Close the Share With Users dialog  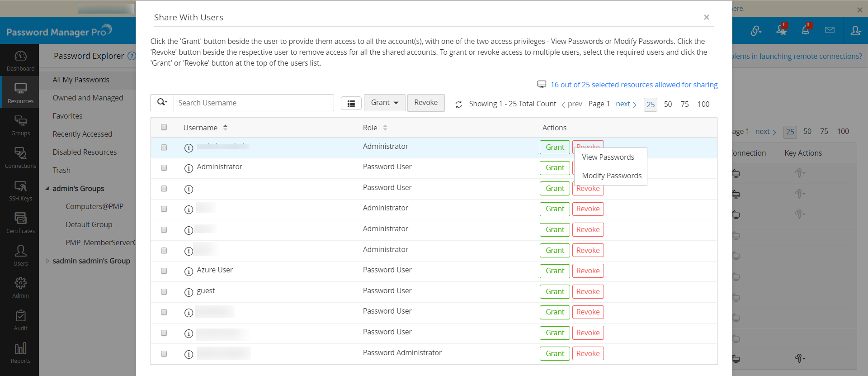tap(706, 17)
